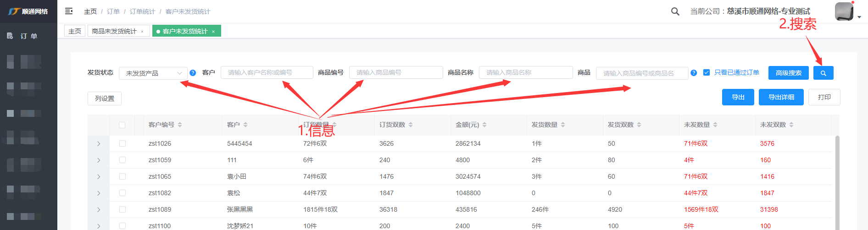Click help icon beside 商品 input field
Image resolution: width=868 pixels, height=230 pixels.
694,73
